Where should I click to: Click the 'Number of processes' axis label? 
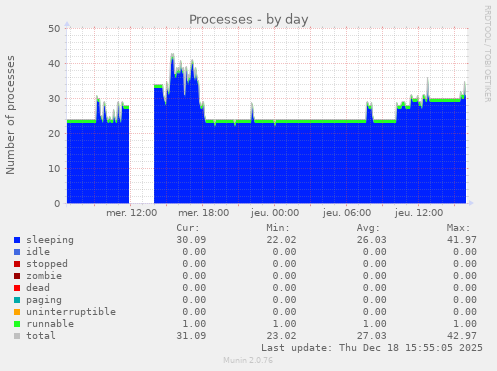[x=10, y=115]
